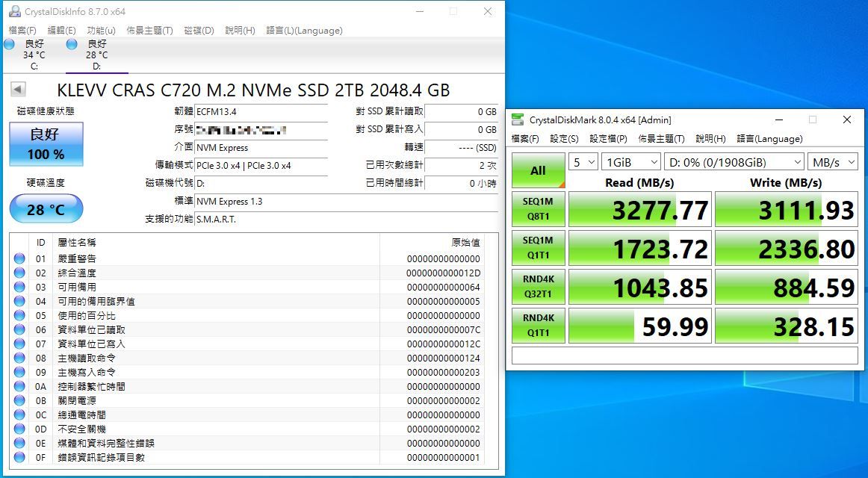Open 語言(L)(Language) menu in CrystalDiskInfo
The height and width of the screenshot is (478, 868).
305,31
